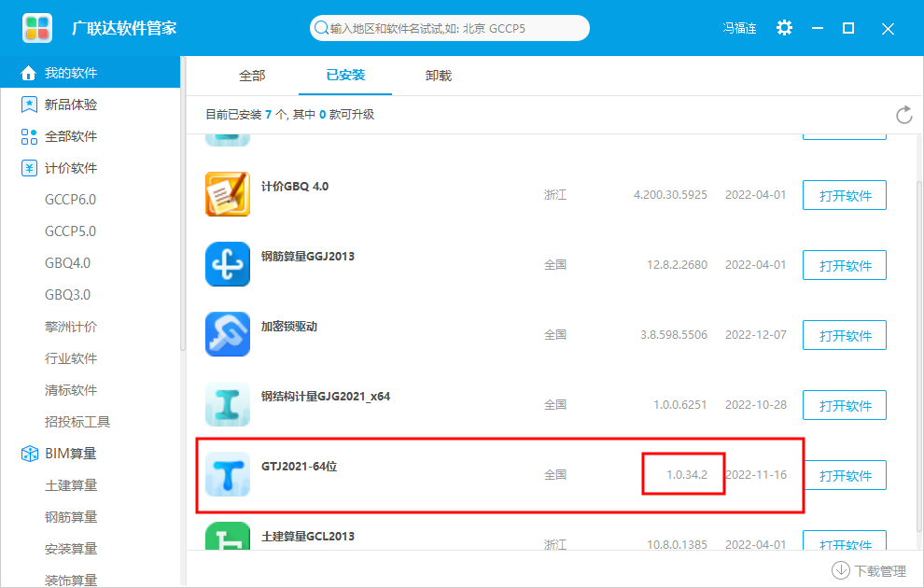Click the date 2022-11-16
Screen dimensions: 924x588
(755, 475)
